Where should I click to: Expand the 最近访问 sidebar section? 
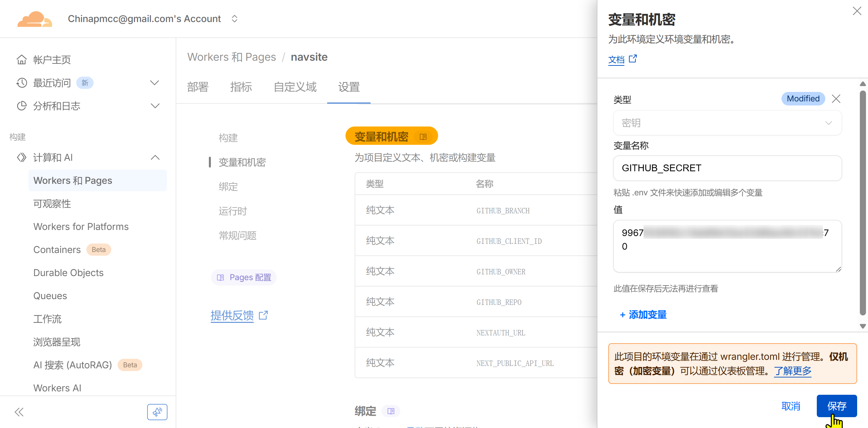(x=155, y=83)
